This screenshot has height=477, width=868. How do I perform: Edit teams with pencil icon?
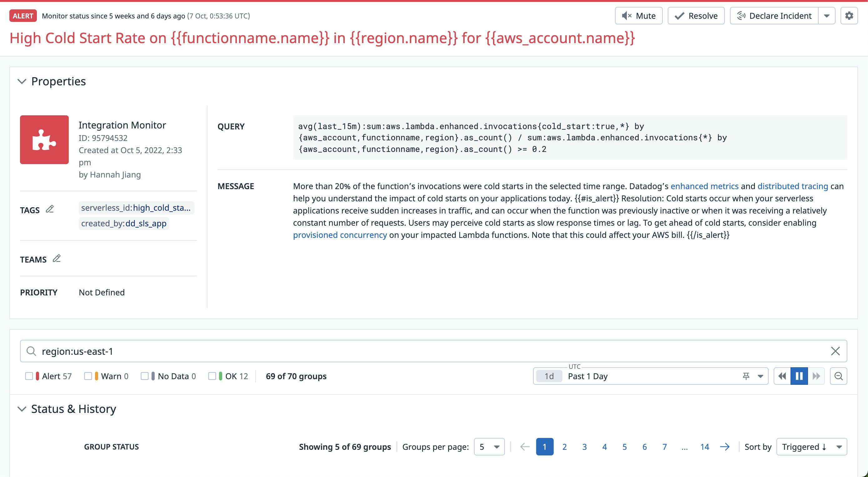point(57,259)
